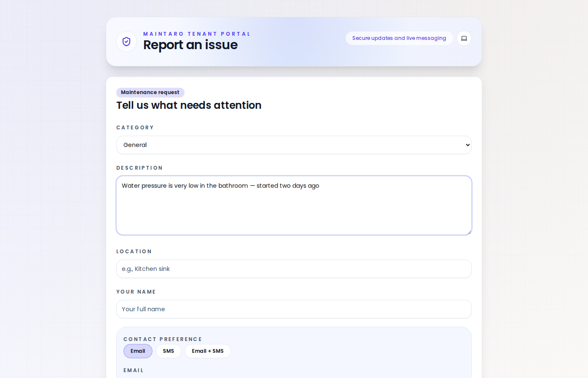Screen dimensions: 588x378
Task: Choose SMS contact preference
Action: click(168, 351)
